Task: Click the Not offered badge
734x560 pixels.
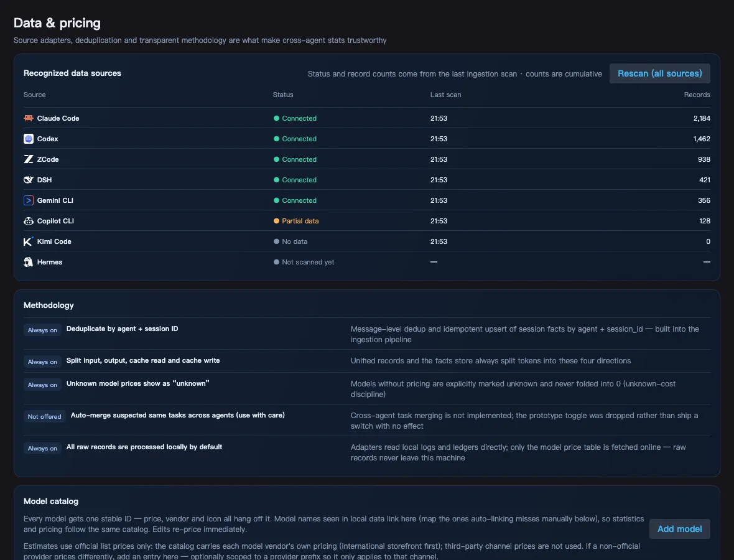Action: tap(44, 417)
